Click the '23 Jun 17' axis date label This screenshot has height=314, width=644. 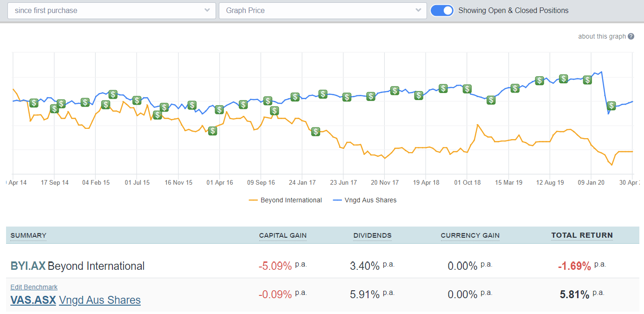343,182
